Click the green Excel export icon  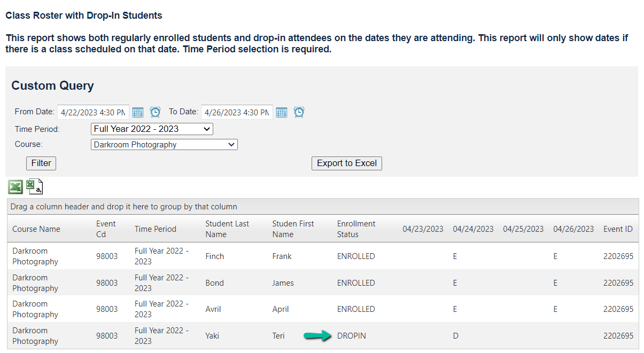[x=15, y=186]
